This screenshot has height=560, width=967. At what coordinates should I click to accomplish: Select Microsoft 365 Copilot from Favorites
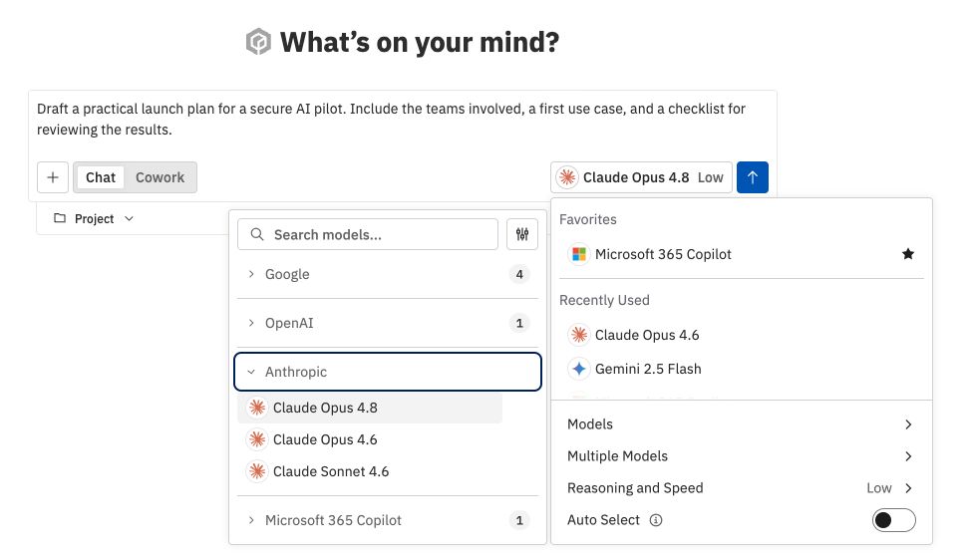[x=742, y=254]
